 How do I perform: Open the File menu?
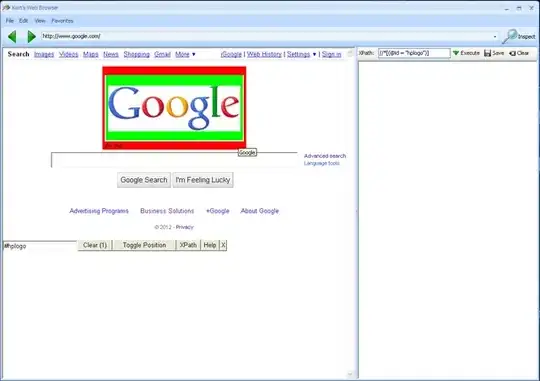[x=10, y=21]
